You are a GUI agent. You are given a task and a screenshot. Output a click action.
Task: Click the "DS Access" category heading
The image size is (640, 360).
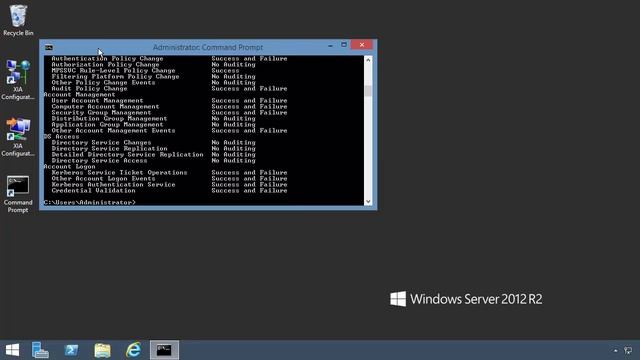pos(61,137)
